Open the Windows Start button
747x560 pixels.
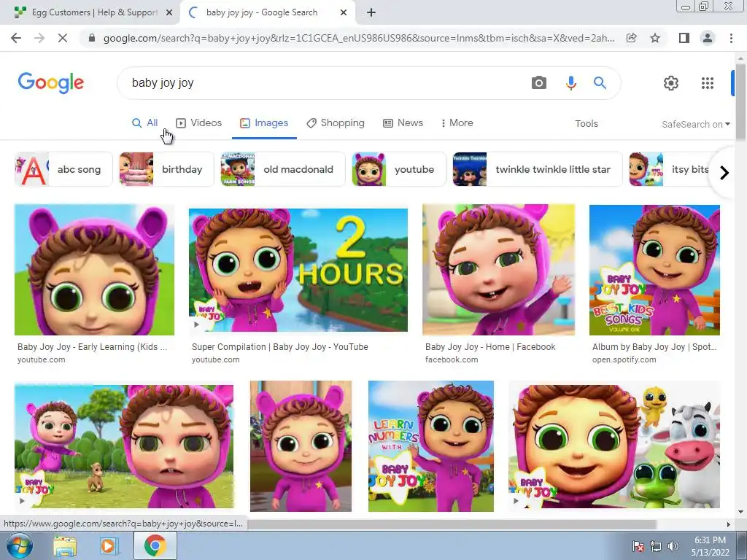[x=20, y=545]
